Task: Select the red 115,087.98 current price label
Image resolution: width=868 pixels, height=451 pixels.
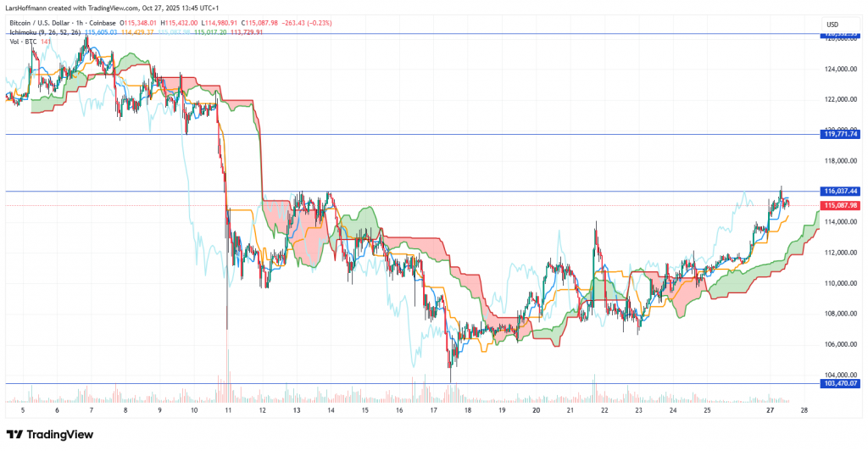Action: 841,205
